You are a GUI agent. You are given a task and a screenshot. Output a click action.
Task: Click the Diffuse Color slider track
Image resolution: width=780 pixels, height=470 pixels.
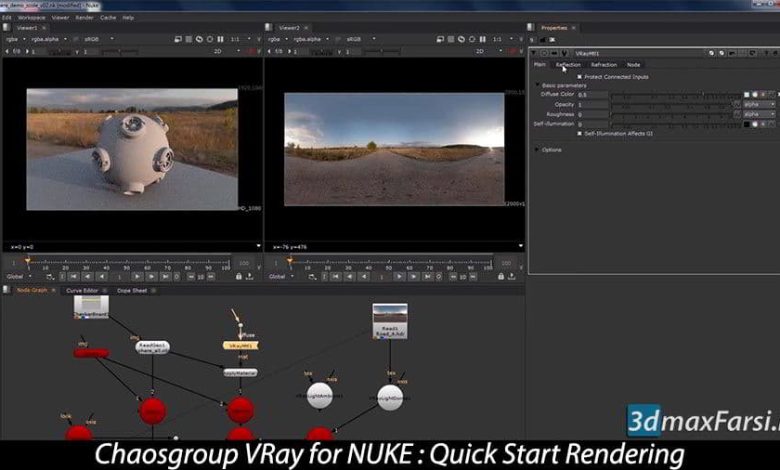click(676, 94)
